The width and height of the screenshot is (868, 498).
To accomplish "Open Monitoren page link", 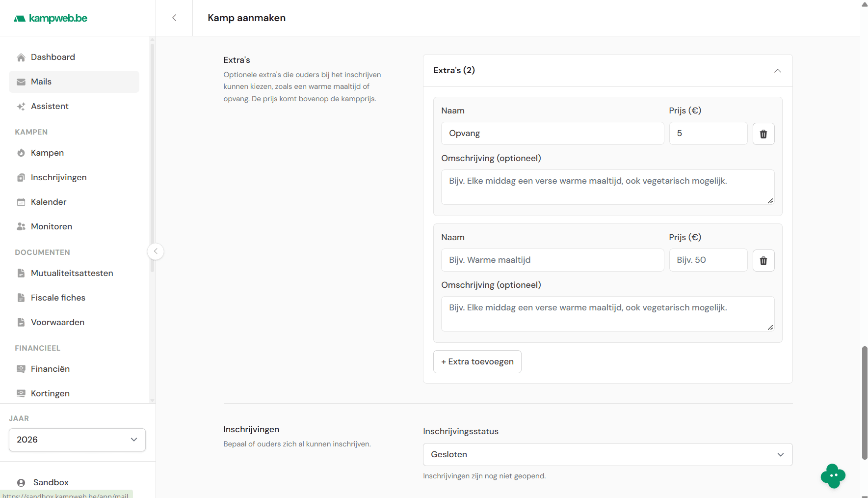I will [74, 226].
